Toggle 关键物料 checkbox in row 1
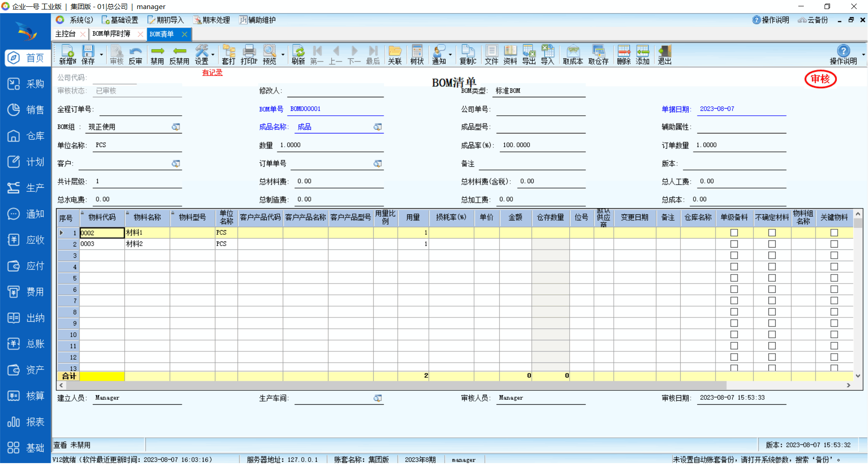The image size is (868, 464). pos(834,232)
